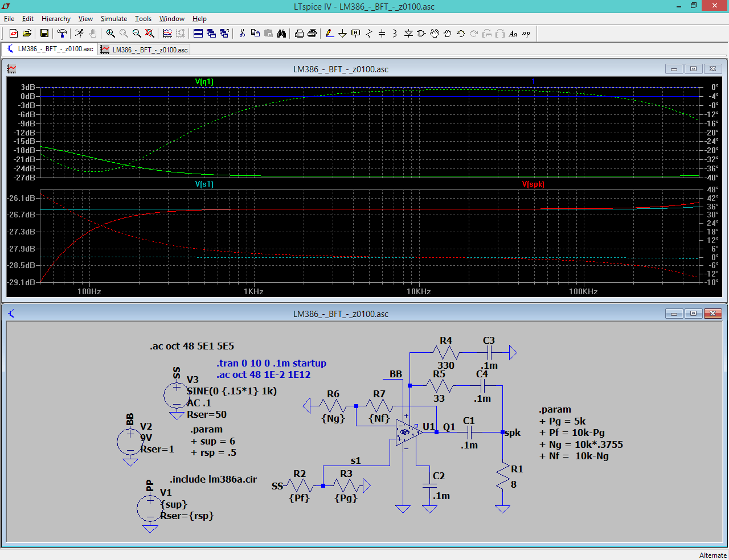Screen dimensions: 729x560
Task: Click the Zoom Out magnifier icon
Action: (137, 34)
